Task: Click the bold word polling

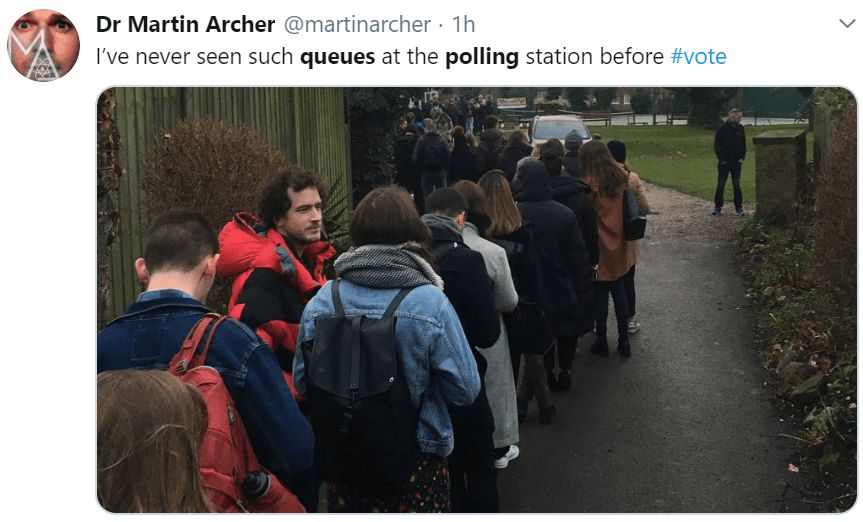Action: pos(482,57)
